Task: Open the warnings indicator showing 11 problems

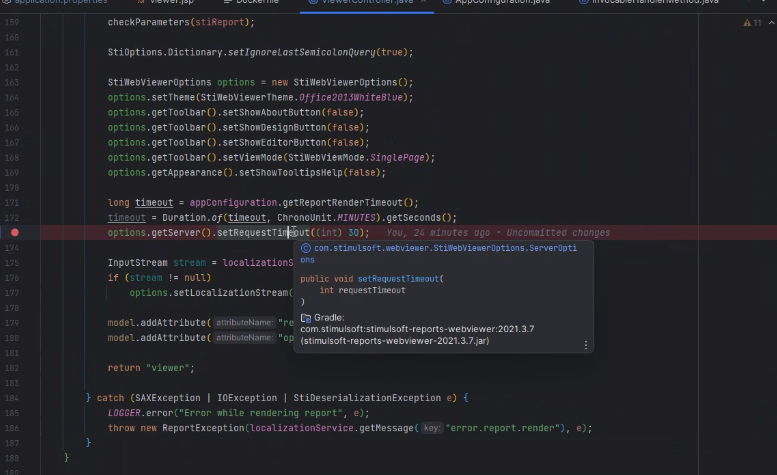Action: (752, 23)
